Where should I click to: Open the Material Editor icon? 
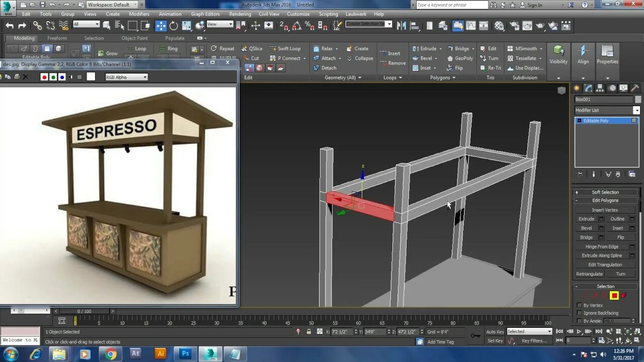499,26
